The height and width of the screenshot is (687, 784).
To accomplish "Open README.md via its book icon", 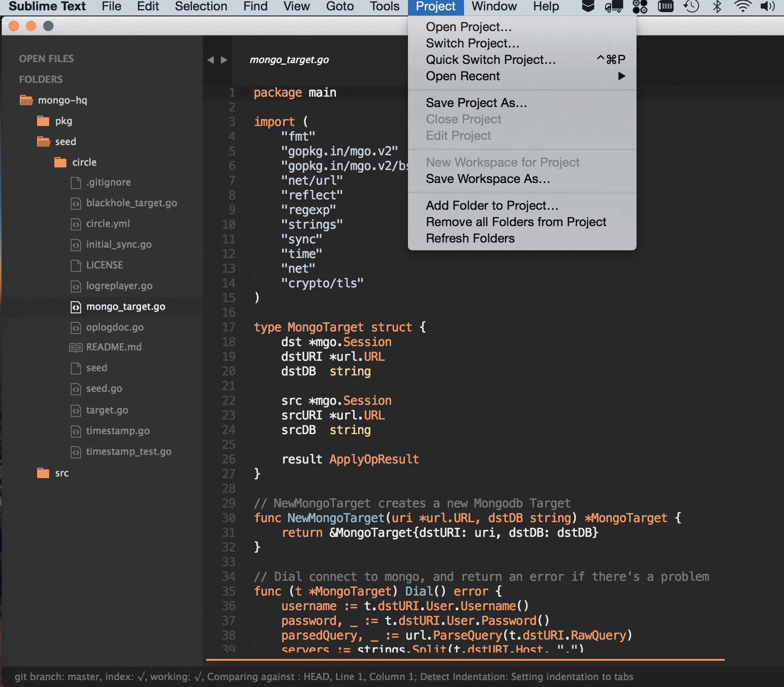I will pos(76,347).
